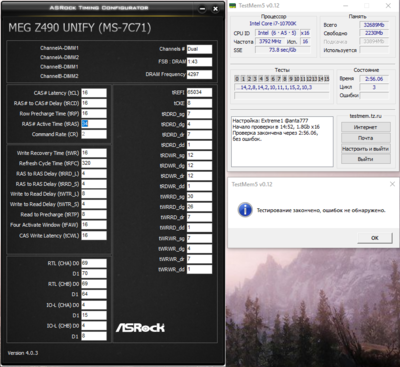400x367 pixels.
Task: Close the ASRock Timing Configurator window
Action: coord(215,9)
